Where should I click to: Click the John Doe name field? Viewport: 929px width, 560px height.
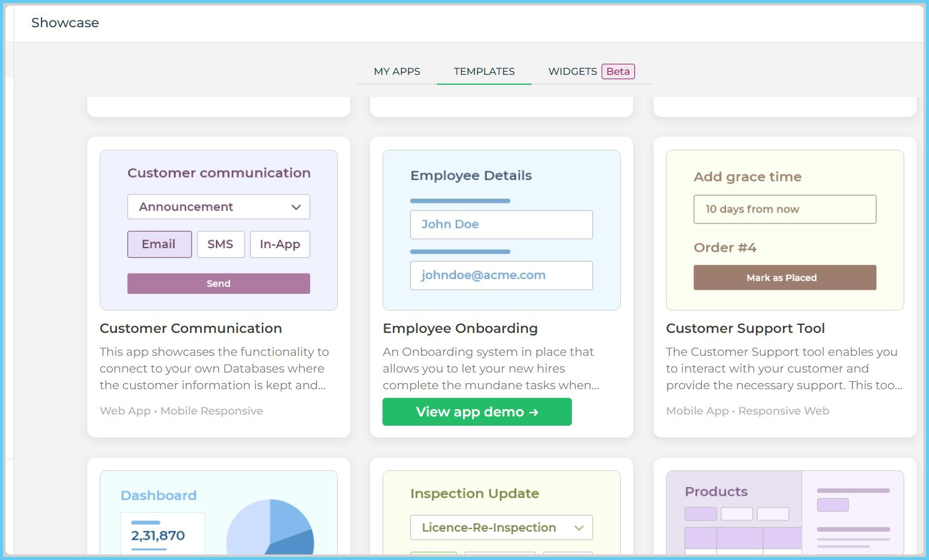pyautogui.click(x=501, y=225)
